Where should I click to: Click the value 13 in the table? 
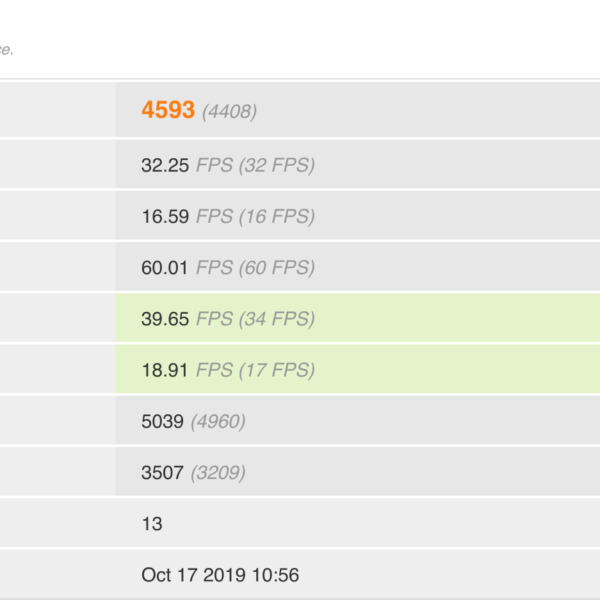tap(152, 523)
